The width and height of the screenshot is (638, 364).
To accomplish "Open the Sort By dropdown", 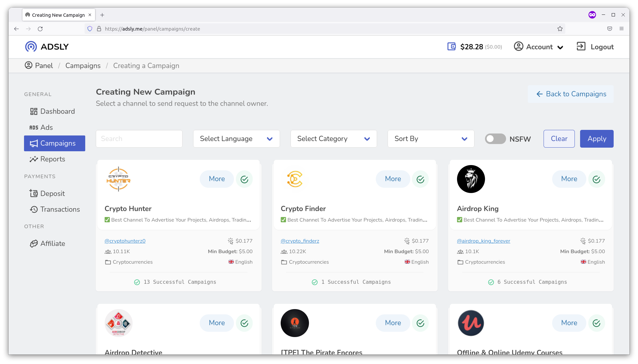I will [431, 139].
